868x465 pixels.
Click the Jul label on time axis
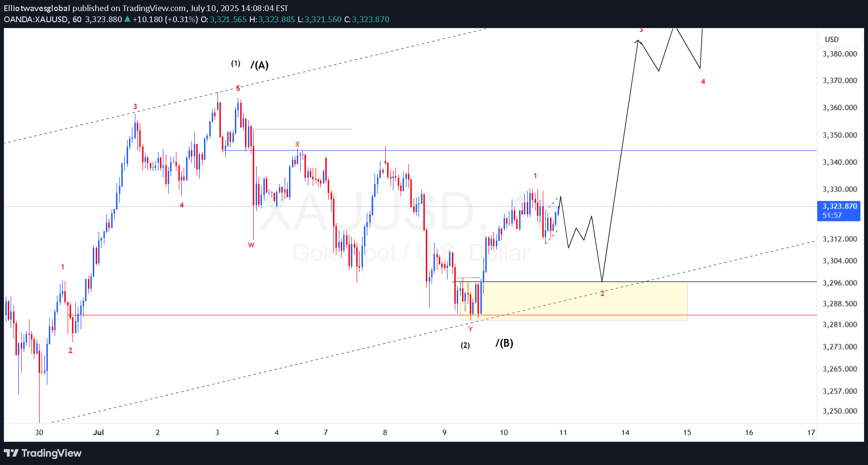[99, 433]
